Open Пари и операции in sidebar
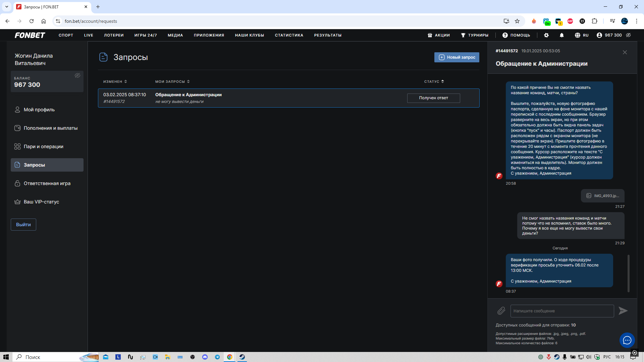The image size is (644, 362). pos(47,146)
